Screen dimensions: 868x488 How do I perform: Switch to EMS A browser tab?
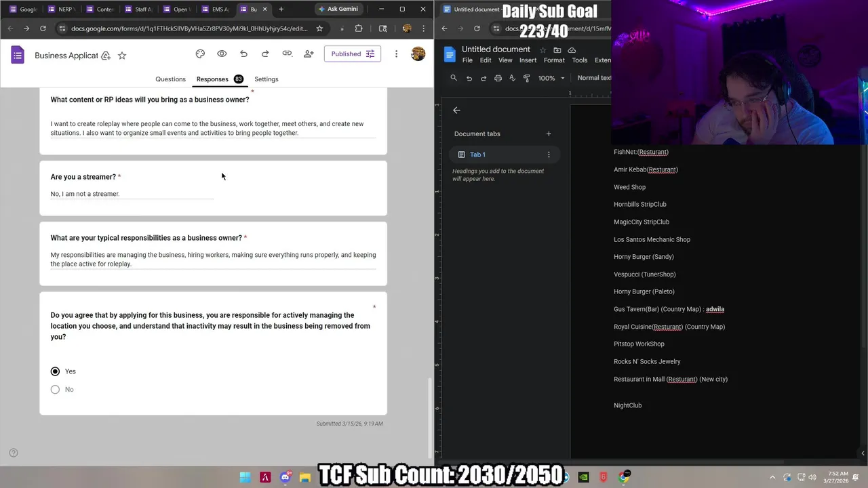214,9
